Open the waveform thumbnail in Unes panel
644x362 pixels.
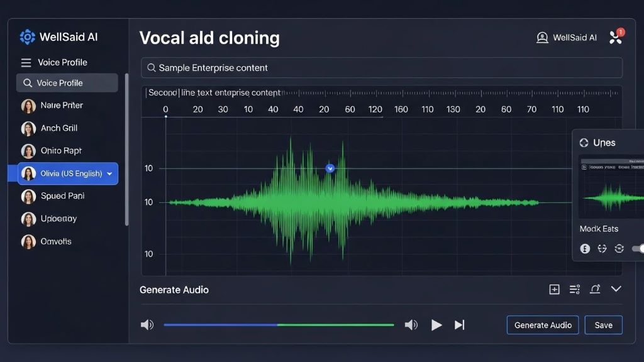point(611,187)
